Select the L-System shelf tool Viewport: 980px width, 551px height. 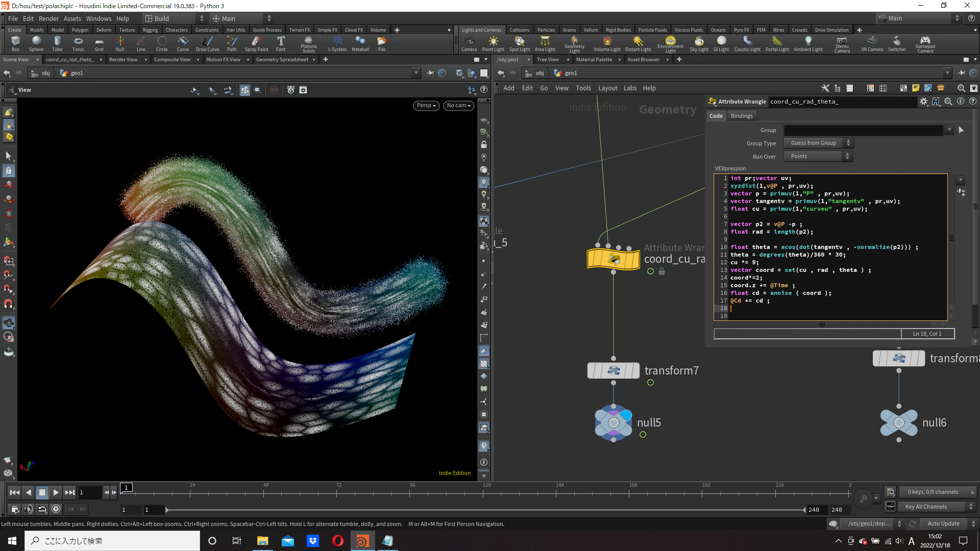tap(337, 44)
